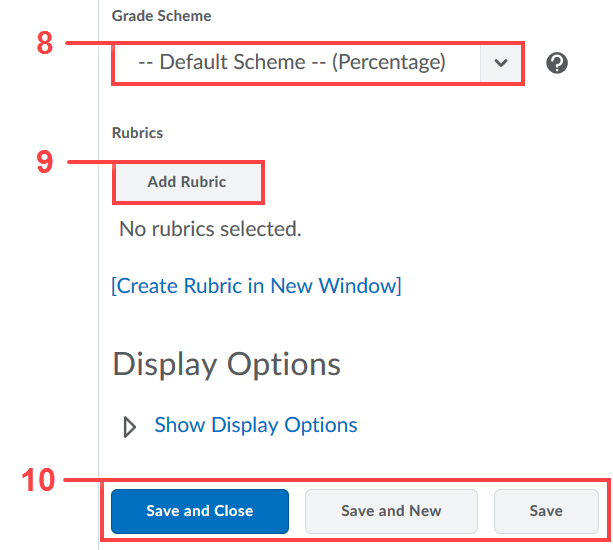Click the plain Save button

point(546,511)
